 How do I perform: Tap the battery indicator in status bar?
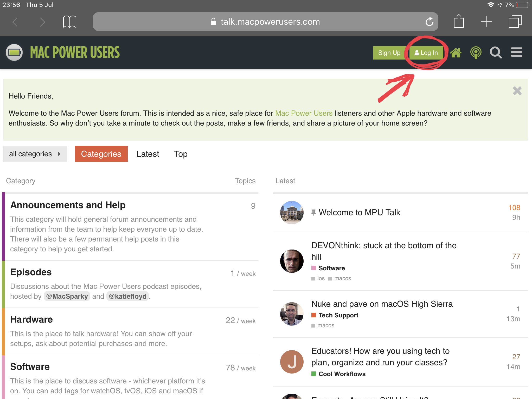click(523, 5)
